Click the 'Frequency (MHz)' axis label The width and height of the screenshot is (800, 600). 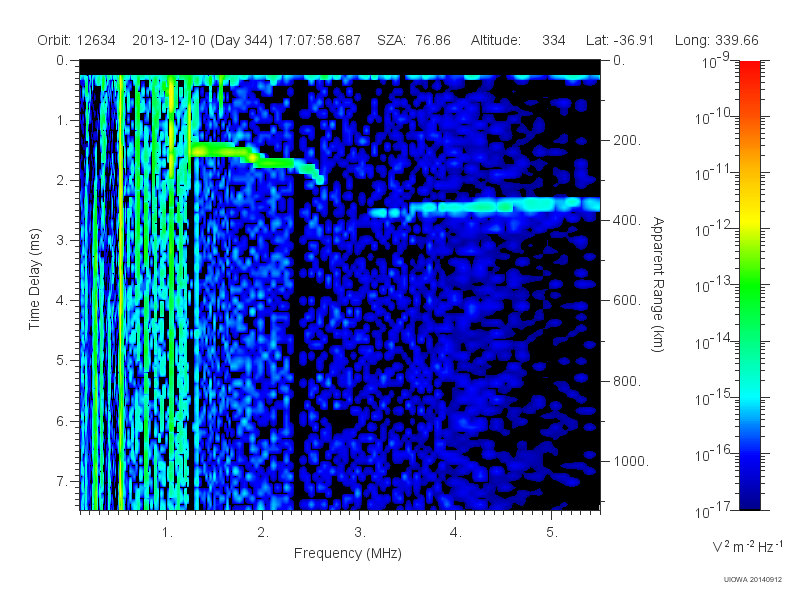(348, 553)
